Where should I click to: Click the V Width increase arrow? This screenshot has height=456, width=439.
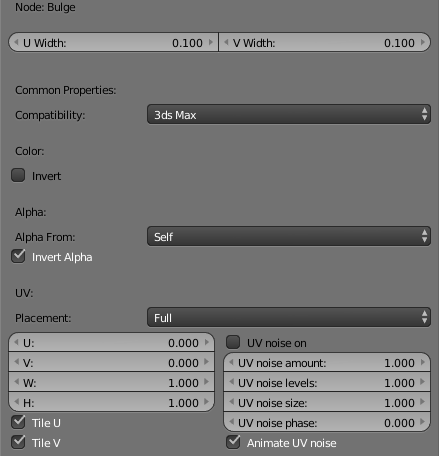pyautogui.click(x=423, y=42)
